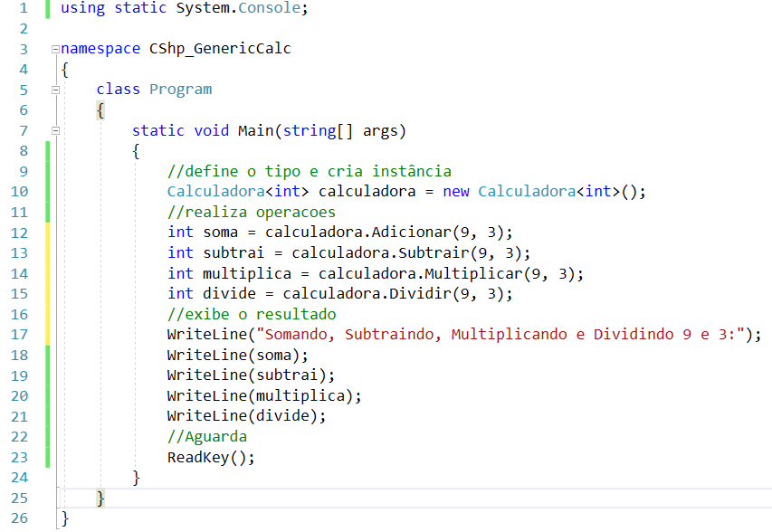The image size is (772, 532).
Task: Click variable 'multiplica' declaration on line 14
Action: pos(247,273)
